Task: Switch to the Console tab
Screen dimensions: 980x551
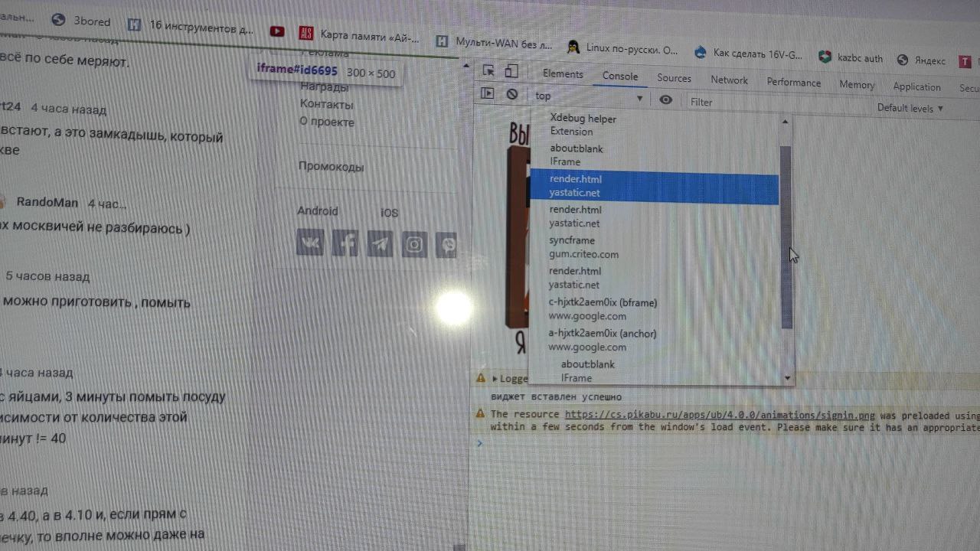Action: [620, 76]
